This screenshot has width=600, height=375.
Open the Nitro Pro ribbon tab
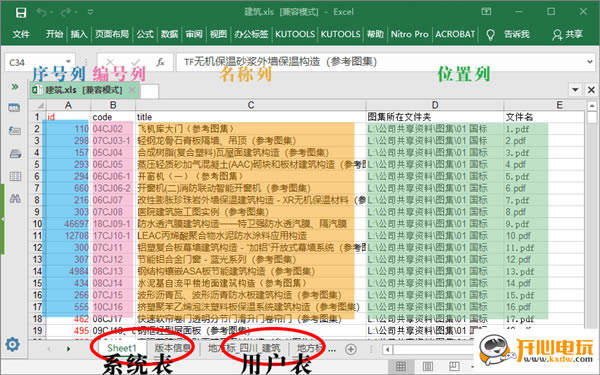pos(409,34)
